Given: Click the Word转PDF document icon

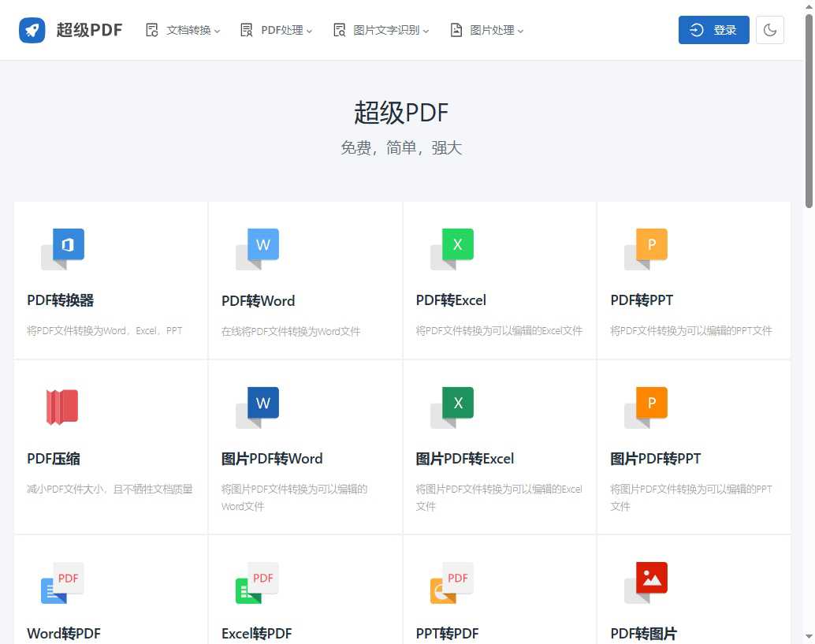Looking at the screenshot, I should pyautogui.click(x=63, y=583).
